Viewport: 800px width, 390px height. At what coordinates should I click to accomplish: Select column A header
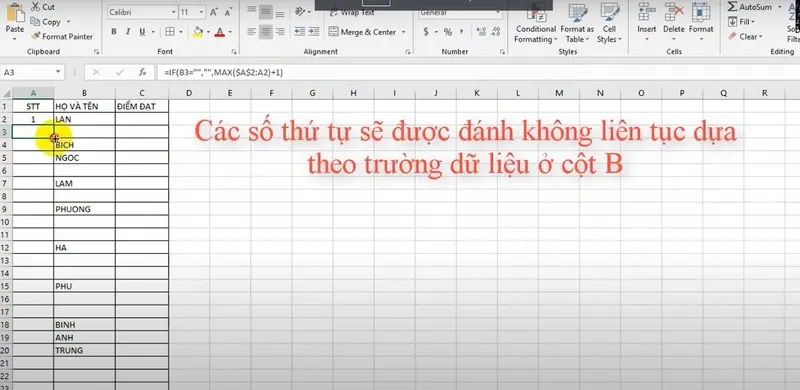pyautogui.click(x=33, y=93)
